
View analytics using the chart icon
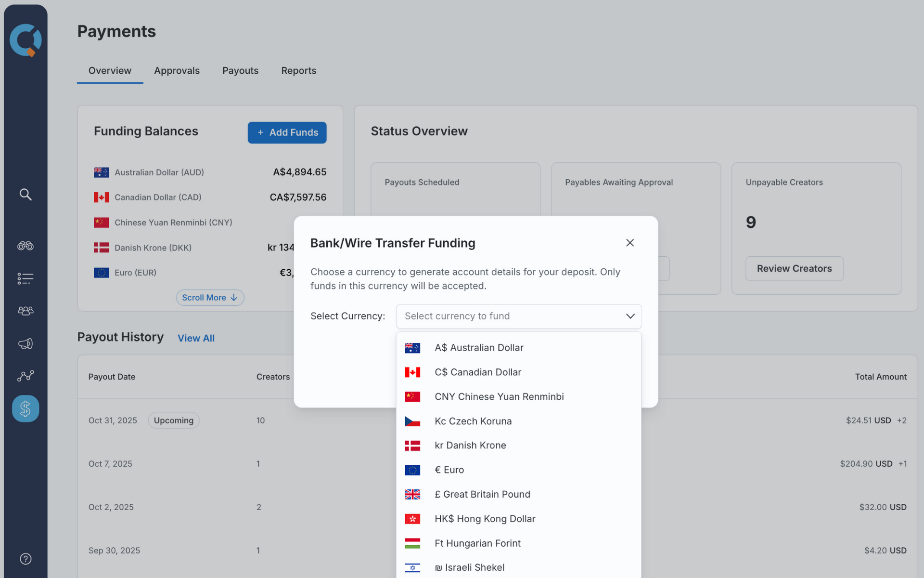25,376
